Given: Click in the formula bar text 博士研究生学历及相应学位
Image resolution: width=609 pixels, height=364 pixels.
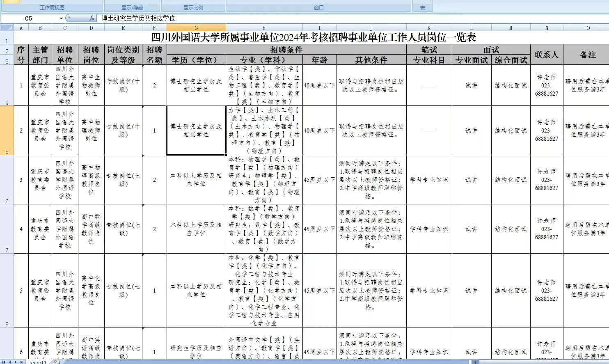Looking at the screenshot, I should [x=138, y=18].
